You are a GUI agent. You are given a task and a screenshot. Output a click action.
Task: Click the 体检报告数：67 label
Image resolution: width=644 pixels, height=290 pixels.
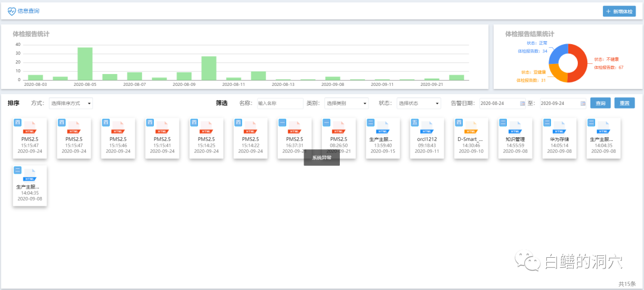(x=609, y=67)
